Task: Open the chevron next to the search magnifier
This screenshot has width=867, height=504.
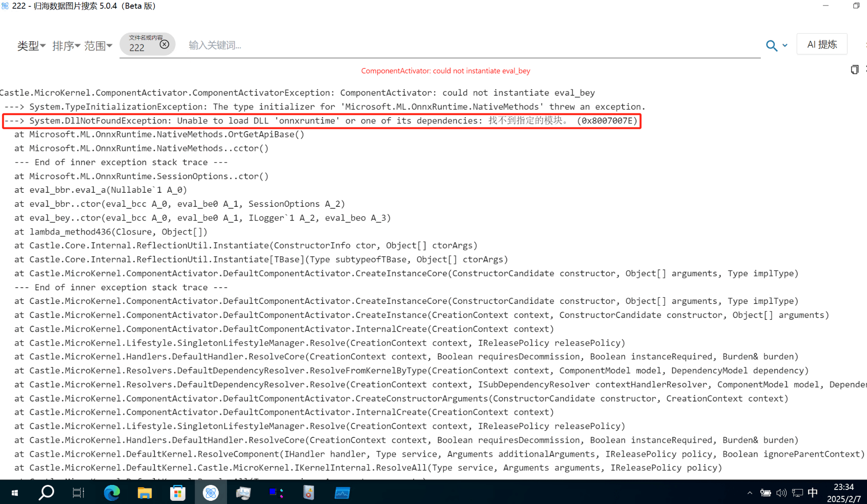Action: click(x=785, y=45)
